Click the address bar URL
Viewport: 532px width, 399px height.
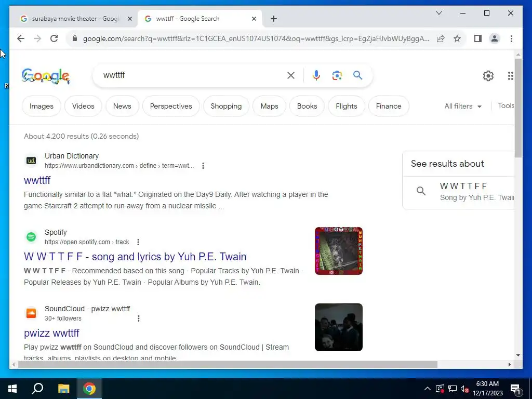tap(256, 38)
